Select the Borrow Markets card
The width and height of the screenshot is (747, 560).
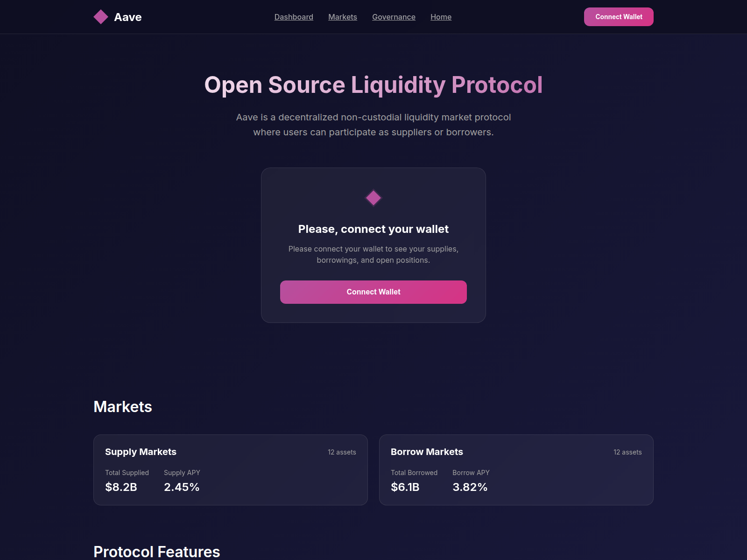pos(516,469)
